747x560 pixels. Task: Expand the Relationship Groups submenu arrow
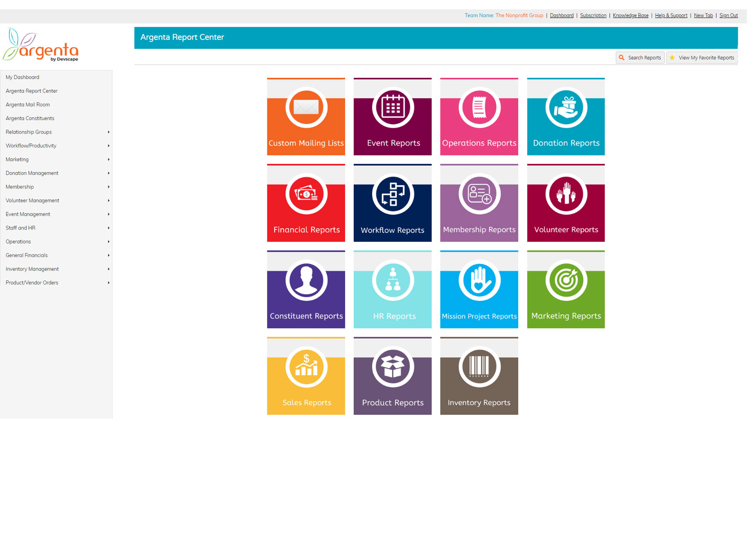[x=109, y=132]
